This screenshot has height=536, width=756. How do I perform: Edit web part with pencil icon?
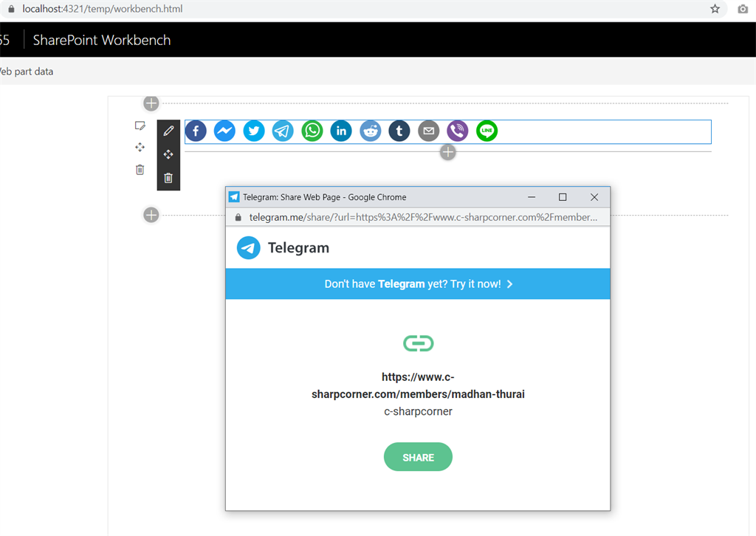point(168,131)
